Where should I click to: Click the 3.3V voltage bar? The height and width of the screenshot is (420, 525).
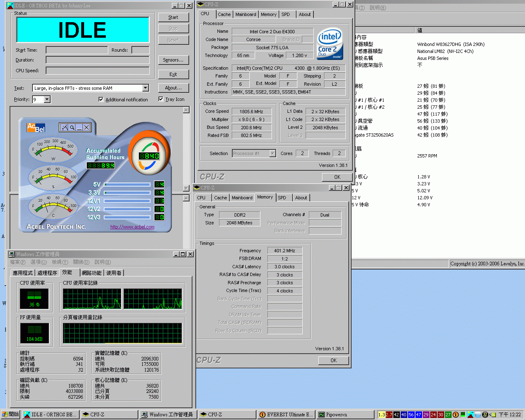coord(127,192)
